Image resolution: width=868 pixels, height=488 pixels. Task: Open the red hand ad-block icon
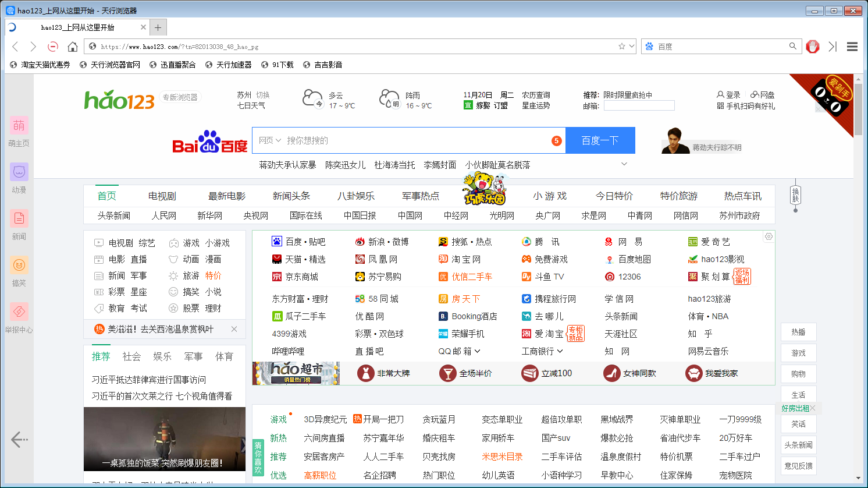coord(813,47)
